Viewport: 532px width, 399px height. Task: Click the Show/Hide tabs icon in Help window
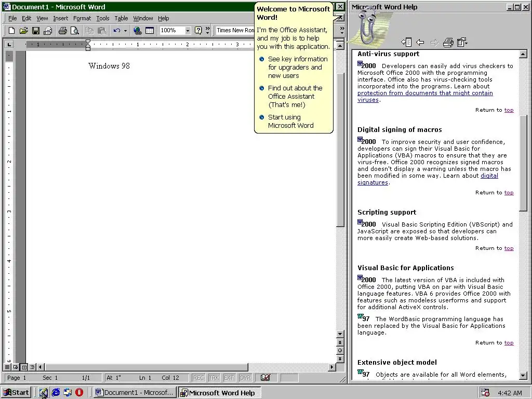(406, 42)
